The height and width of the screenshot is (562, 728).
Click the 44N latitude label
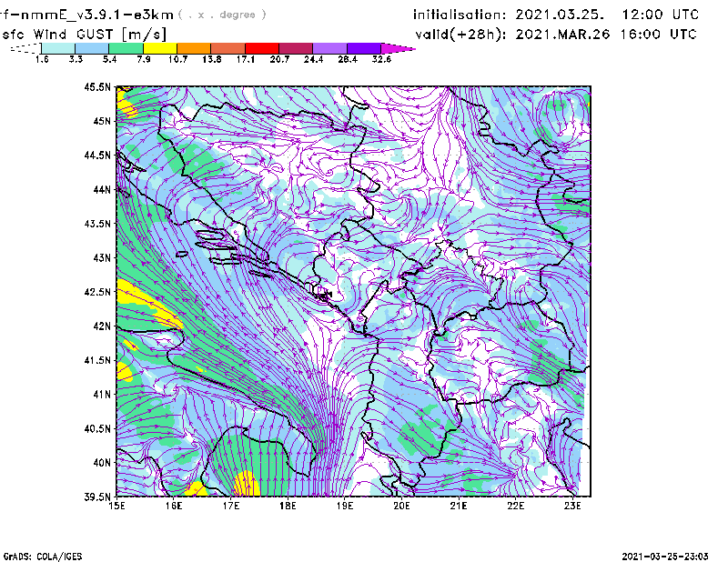point(102,189)
